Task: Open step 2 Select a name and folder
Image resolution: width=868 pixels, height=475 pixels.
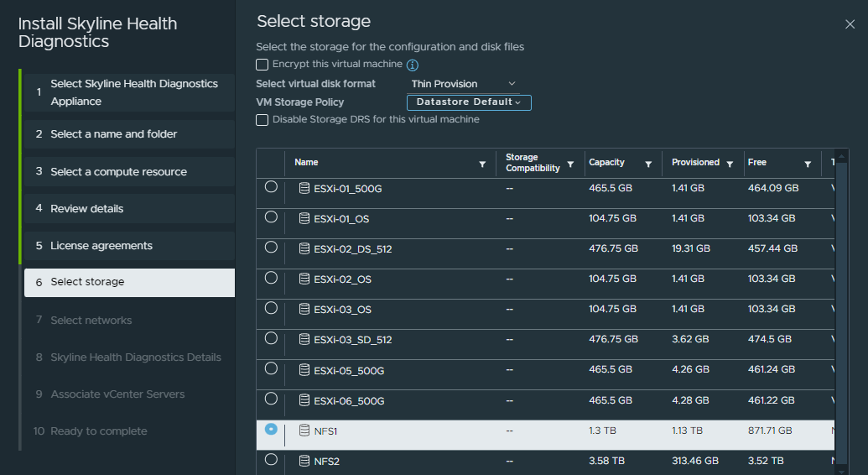Action: [129, 134]
